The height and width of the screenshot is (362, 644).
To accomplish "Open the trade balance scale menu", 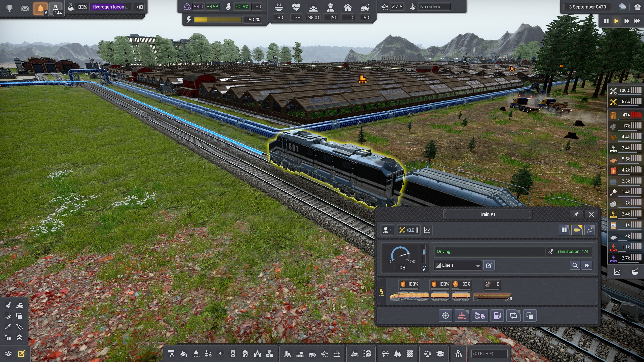I will pyautogui.click(x=428, y=354).
